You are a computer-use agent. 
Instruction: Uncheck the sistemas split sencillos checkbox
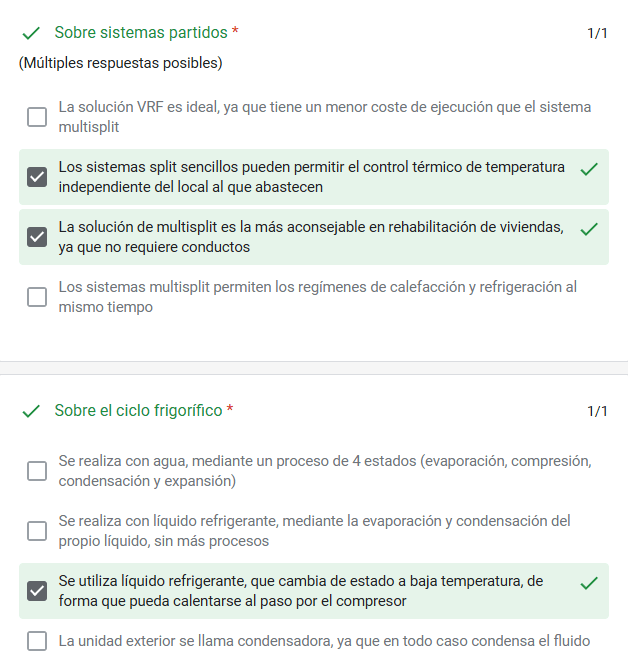point(37,177)
